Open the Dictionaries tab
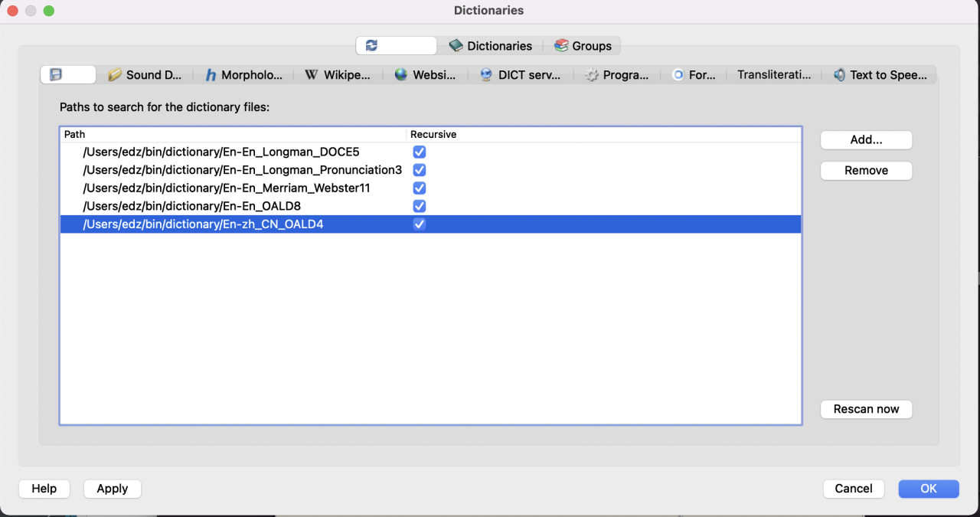 coord(490,46)
